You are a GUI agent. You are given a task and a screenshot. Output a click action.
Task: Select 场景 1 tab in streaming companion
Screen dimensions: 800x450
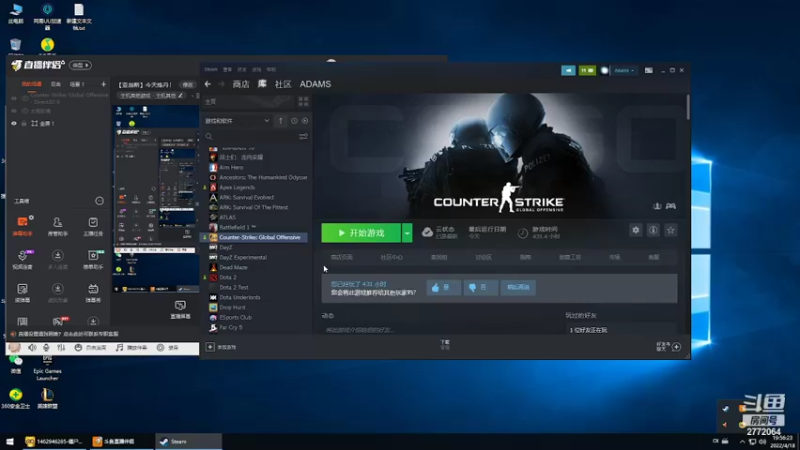click(77, 84)
